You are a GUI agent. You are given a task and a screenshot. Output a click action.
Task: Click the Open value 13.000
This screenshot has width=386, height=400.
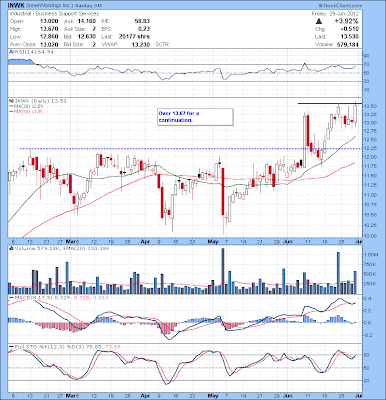pos(49,21)
